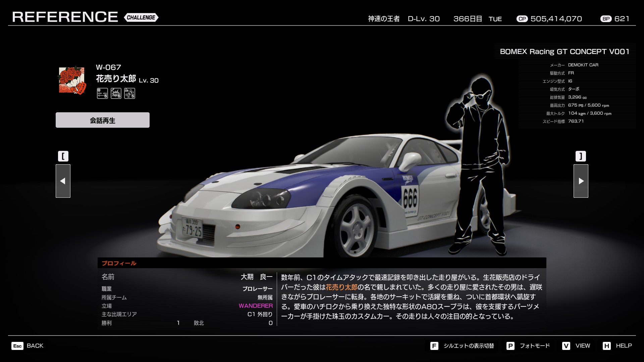644x362 pixels.
Task: Click the rose bouquet rival emblem
Action: (72, 80)
